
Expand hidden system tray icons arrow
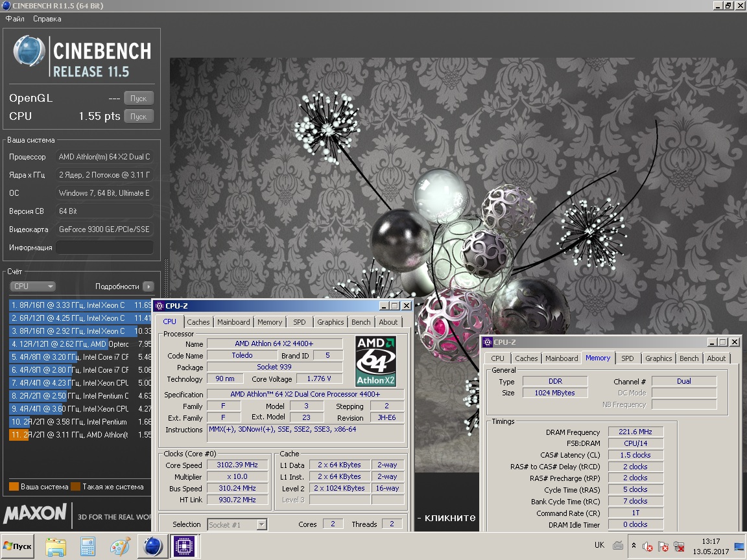tap(634, 546)
